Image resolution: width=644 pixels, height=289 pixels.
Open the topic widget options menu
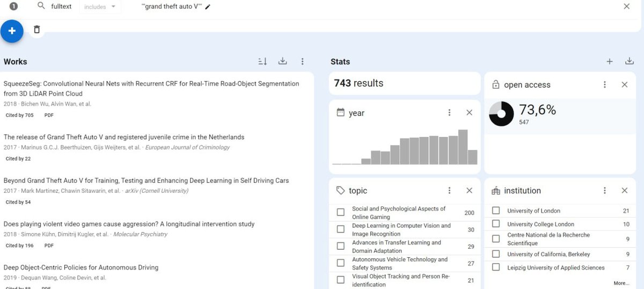449,191
